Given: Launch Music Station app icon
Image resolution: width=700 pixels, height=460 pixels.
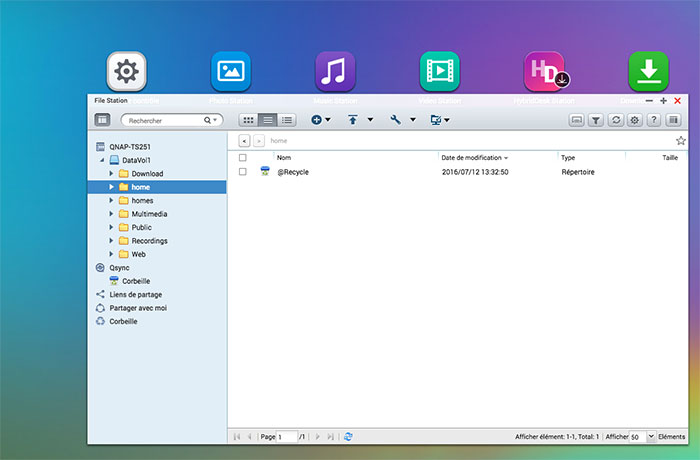Looking at the screenshot, I should pos(335,71).
